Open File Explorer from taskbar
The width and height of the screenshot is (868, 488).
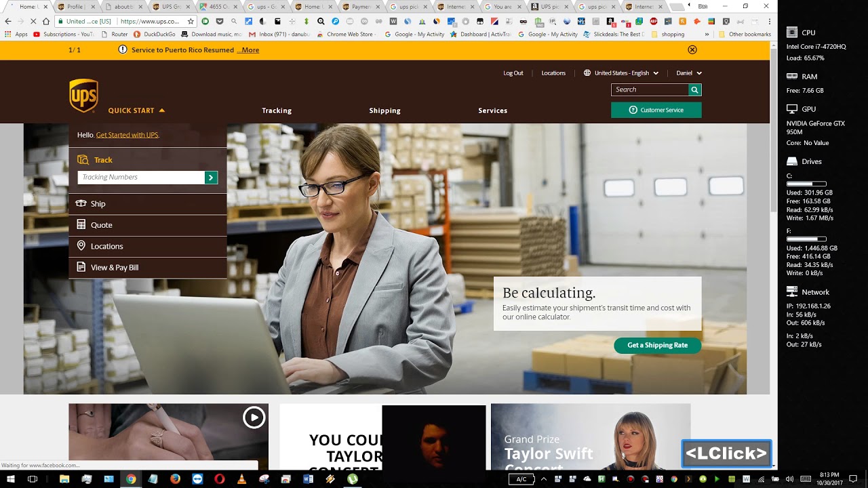tap(64, 479)
